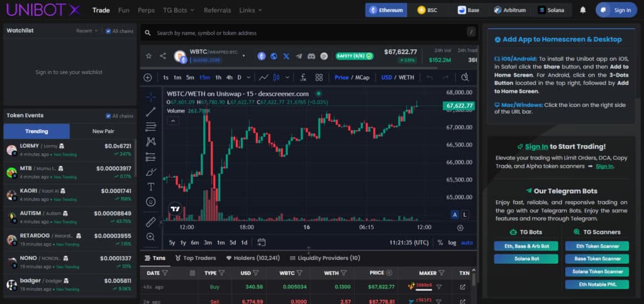This screenshot has width=644, height=304.
Task: Select the line chart style icon
Action: (264, 77)
